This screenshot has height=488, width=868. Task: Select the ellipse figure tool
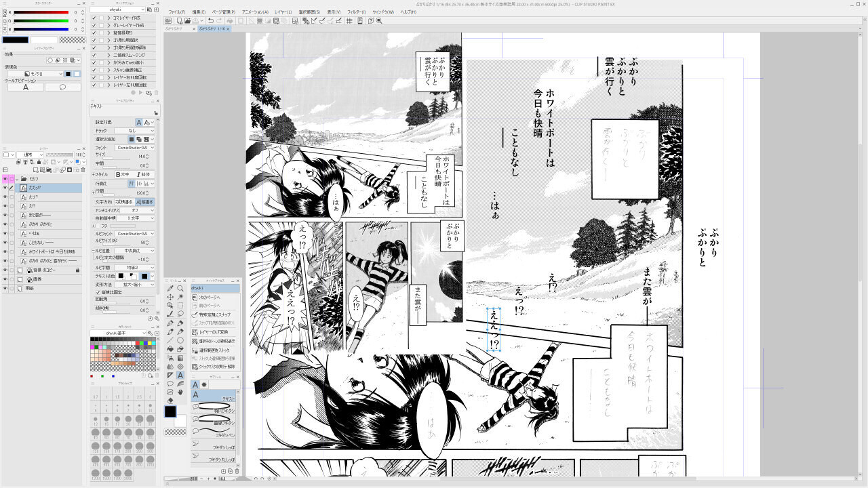180,340
